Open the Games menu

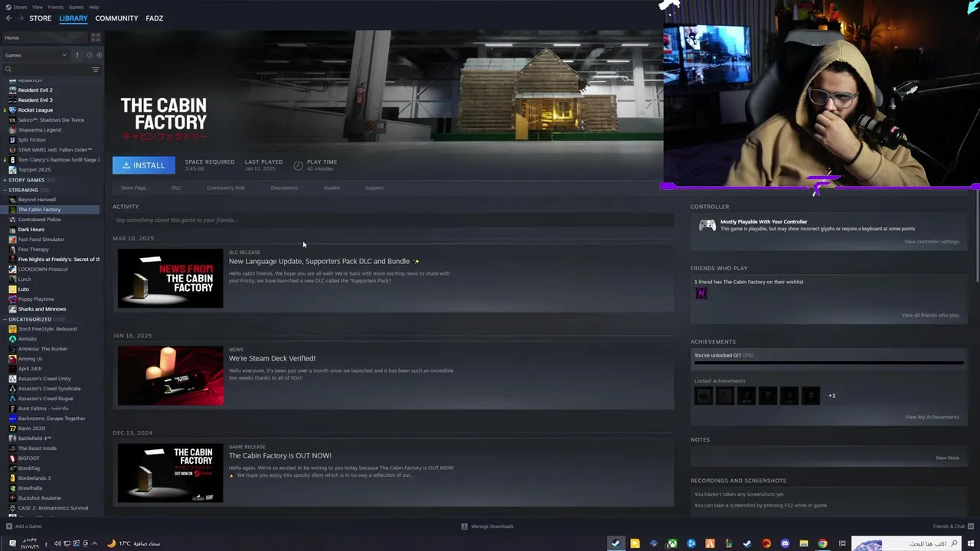pos(77,7)
